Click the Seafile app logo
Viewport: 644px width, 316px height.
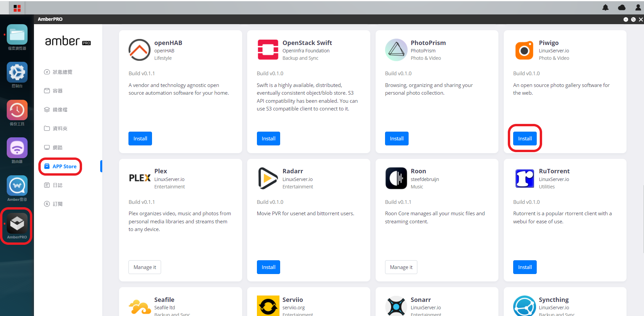coord(140,307)
